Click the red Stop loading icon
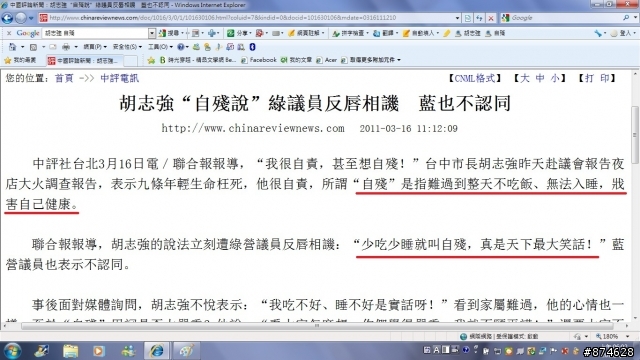The image size is (640, 360). pos(491,18)
